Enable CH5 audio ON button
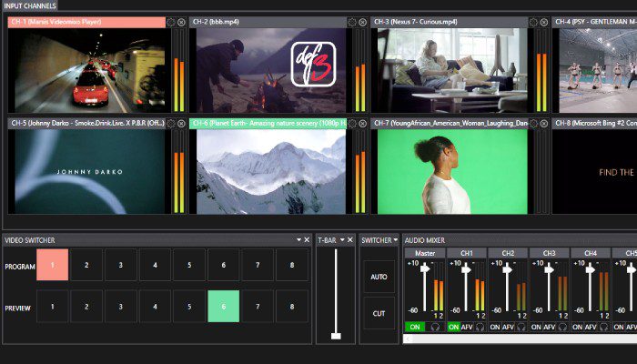Screen dimensions: 637x364 pos(619,327)
